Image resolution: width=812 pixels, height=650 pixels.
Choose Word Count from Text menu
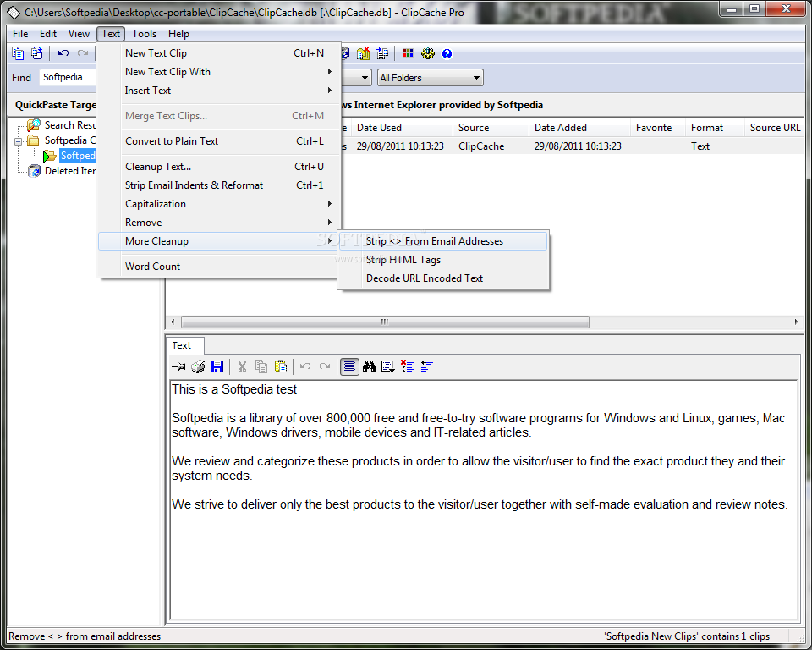click(217, 267)
